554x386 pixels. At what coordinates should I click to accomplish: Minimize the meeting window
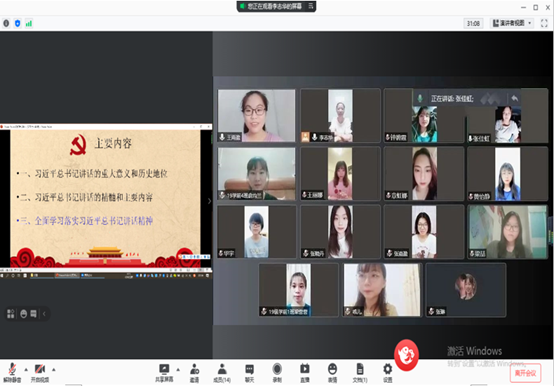pos(523,7)
